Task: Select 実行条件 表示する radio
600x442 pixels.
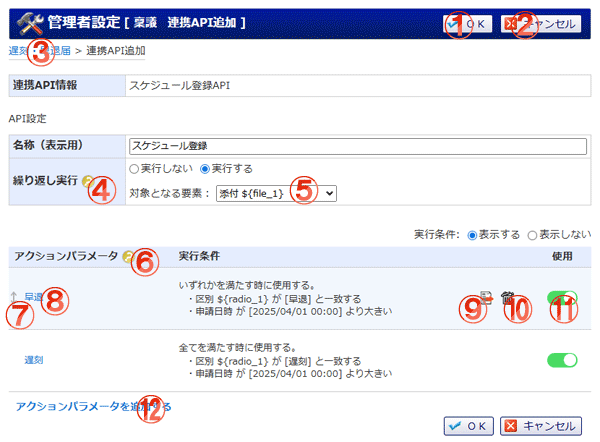Action: click(x=472, y=235)
